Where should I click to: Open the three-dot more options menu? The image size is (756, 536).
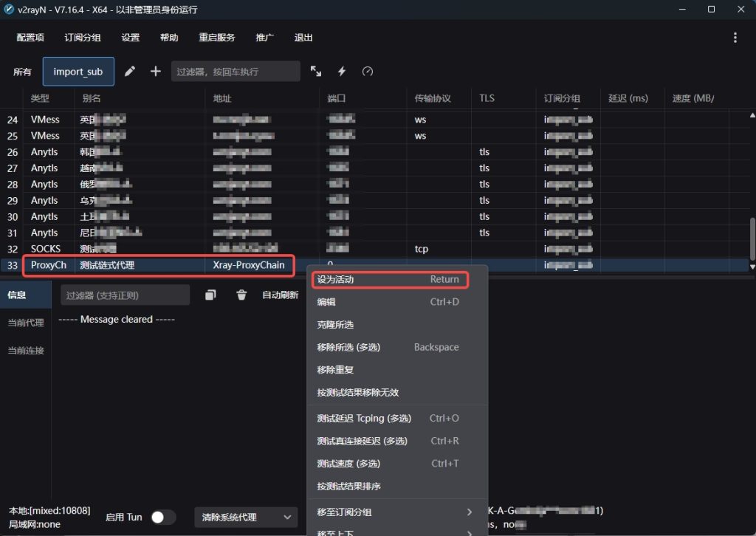tap(735, 38)
